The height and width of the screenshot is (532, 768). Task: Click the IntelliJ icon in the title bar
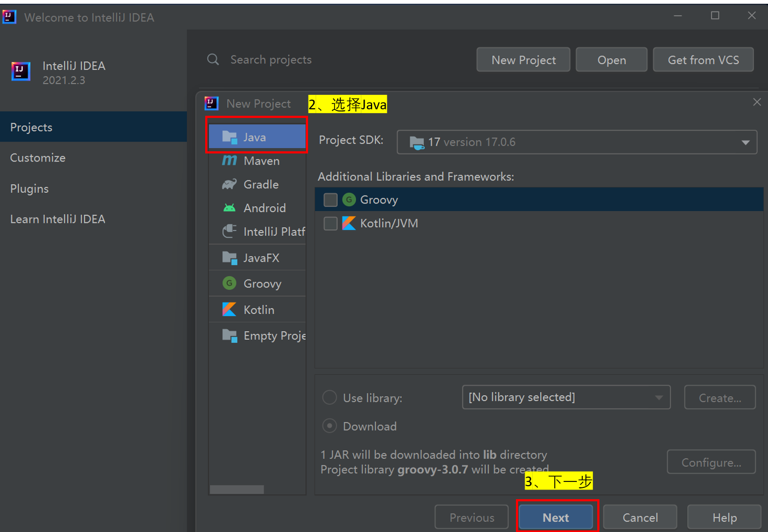[x=9, y=17]
